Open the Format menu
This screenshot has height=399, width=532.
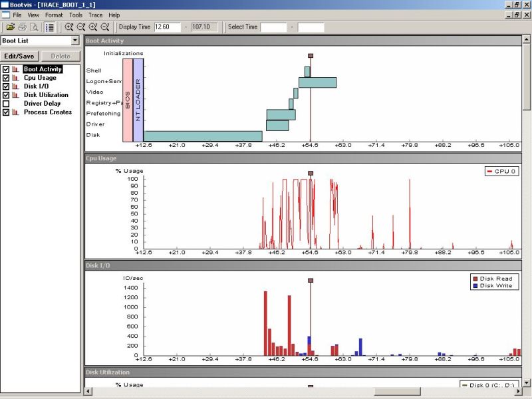[x=54, y=15]
